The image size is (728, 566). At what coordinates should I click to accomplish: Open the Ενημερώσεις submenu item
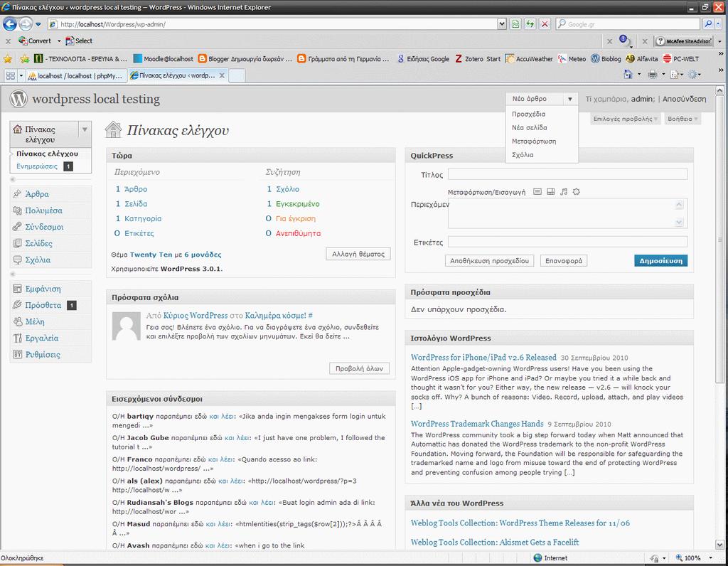pyautogui.click(x=37, y=166)
